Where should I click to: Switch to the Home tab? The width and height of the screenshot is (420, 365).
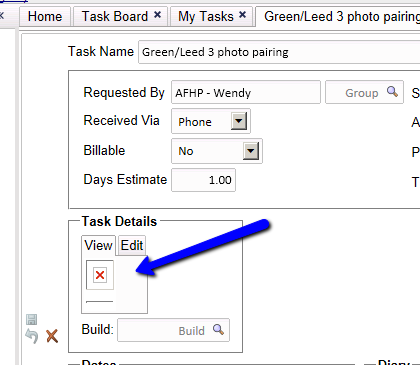pos(45,16)
